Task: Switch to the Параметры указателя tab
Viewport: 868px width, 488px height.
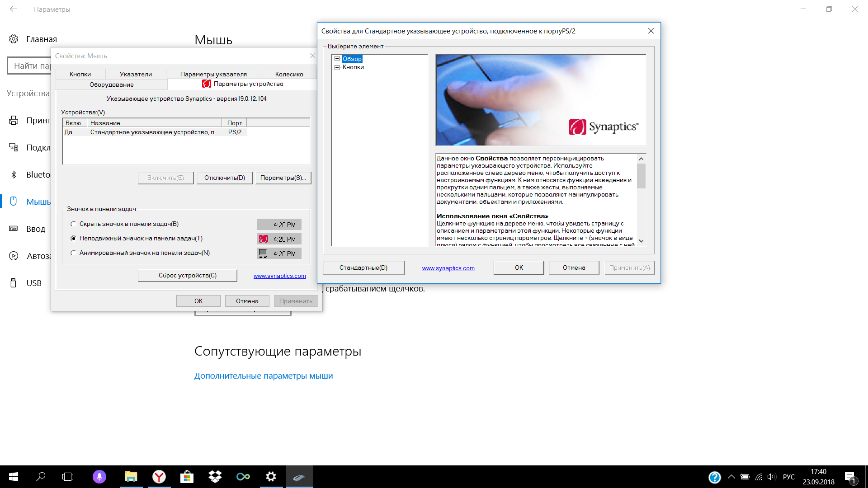Action: (213, 74)
